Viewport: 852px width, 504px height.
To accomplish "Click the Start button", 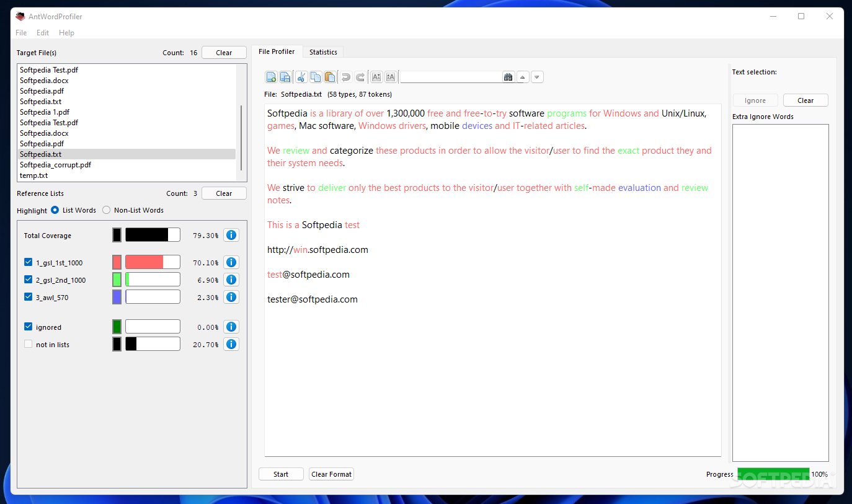I will point(281,474).
